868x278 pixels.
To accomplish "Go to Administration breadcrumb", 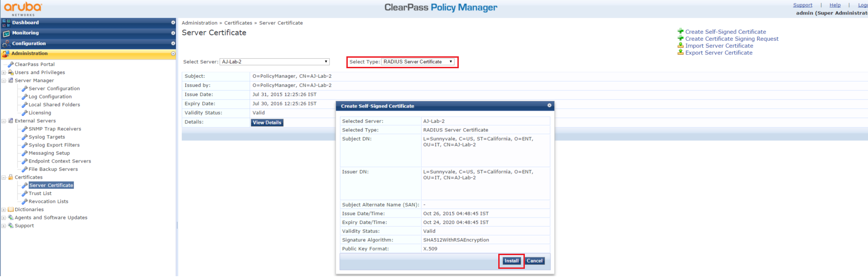I will point(200,23).
